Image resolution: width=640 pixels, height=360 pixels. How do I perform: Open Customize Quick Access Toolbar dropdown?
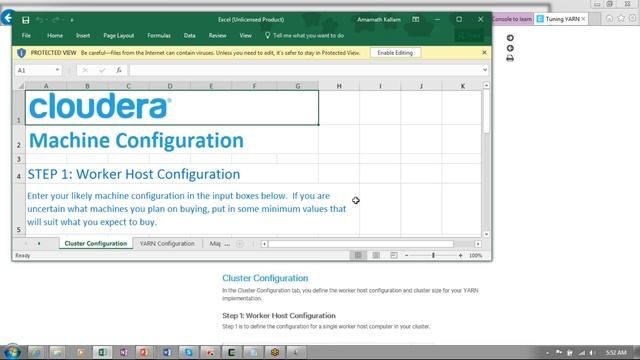(x=71, y=20)
